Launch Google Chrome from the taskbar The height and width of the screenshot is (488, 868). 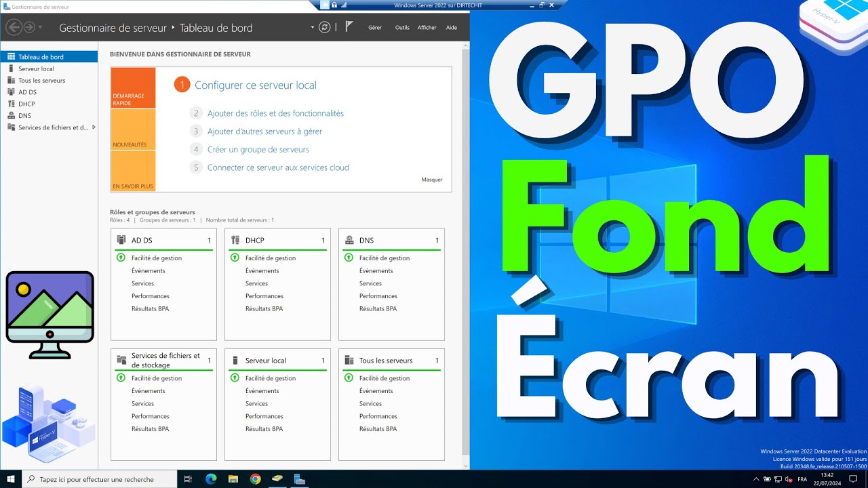255,479
